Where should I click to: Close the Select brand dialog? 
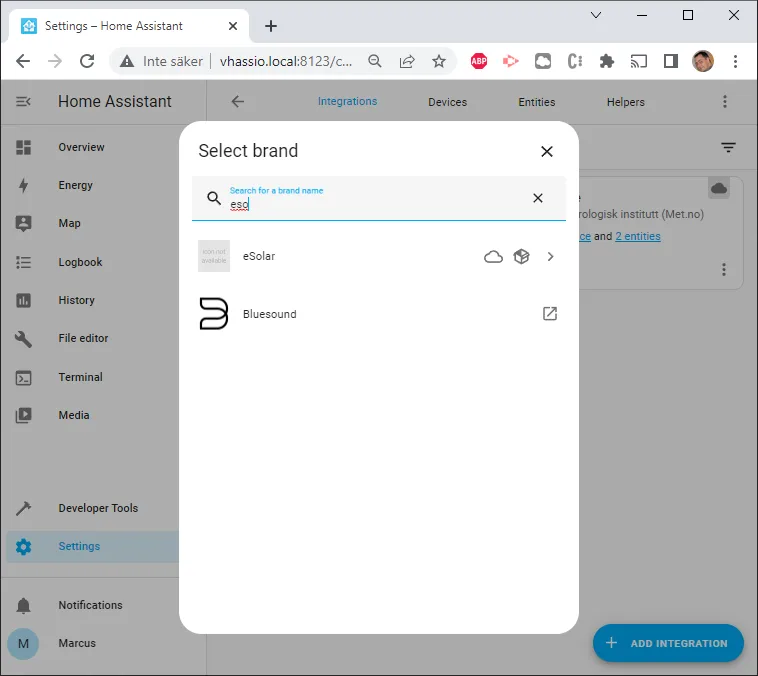pos(547,151)
